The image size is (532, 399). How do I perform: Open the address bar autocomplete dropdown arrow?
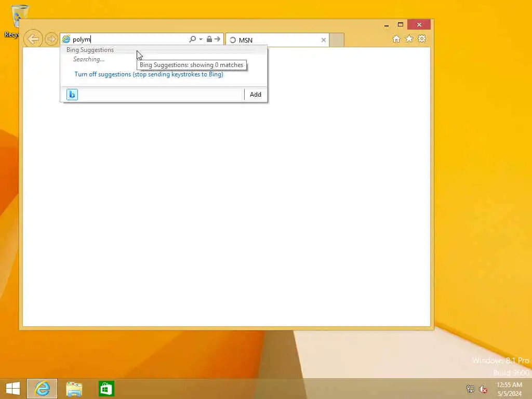click(201, 39)
